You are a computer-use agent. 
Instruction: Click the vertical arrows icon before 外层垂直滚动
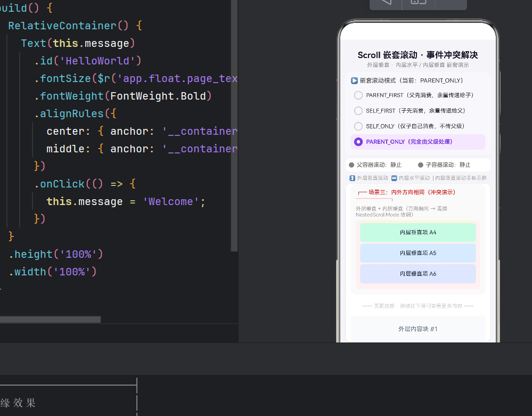coord(352,178)
